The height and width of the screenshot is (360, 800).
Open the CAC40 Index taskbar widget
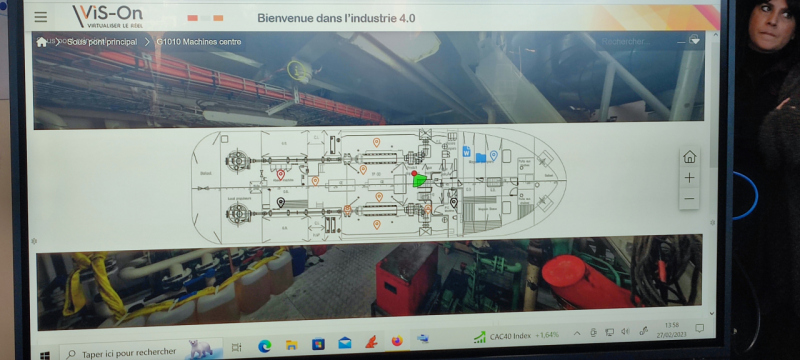click(x=515, y=336)
